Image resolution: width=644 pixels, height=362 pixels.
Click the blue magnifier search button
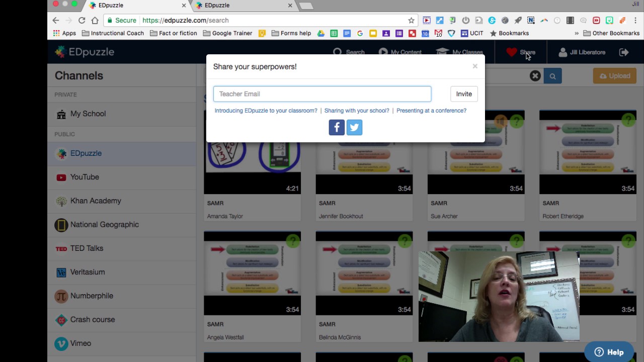point(552,76)
